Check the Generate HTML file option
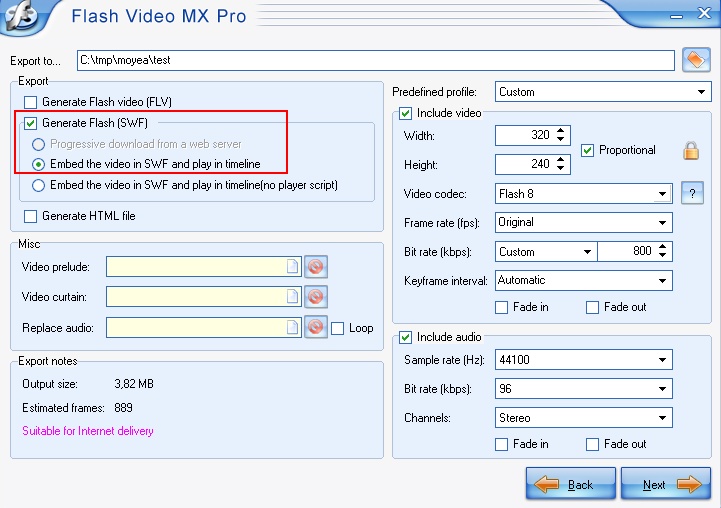Screen dimensions: 721x508 click(x=30, y=216)
